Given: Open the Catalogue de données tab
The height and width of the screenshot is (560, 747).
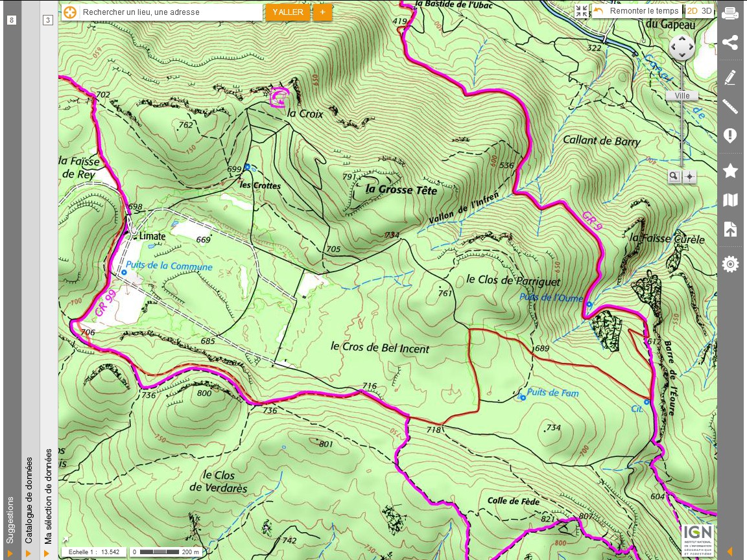Looking at the screenshot, I should point(29,500).
